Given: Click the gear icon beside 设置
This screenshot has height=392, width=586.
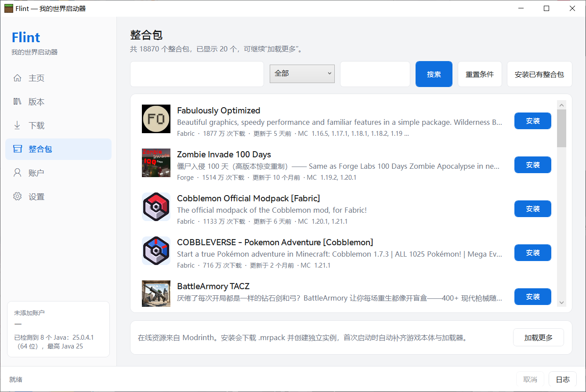Looking at the screenshot, I should coord(17,197).
